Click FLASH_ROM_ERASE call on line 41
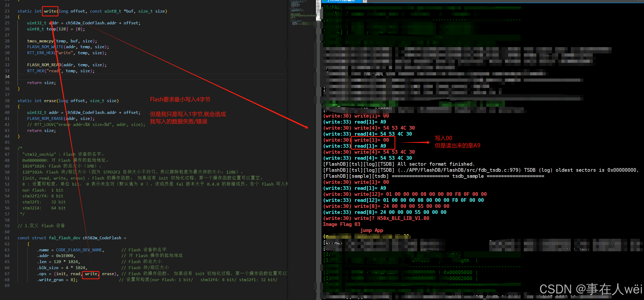This screenshot has height=300, width=644. [45, 118]
